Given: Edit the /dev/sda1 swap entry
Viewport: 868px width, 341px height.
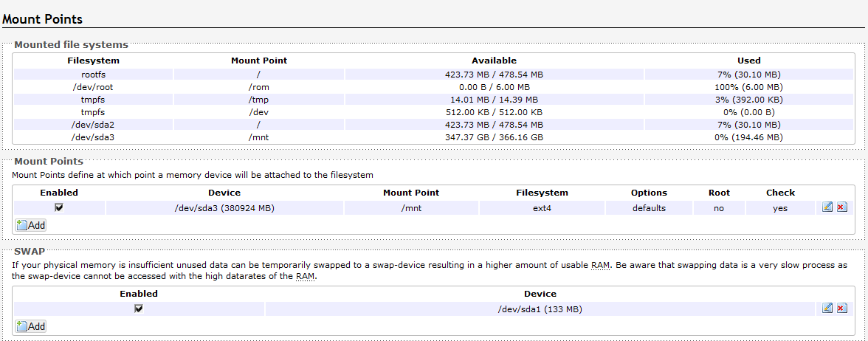Looking at the screenshot, I should [x=827, y=308].
